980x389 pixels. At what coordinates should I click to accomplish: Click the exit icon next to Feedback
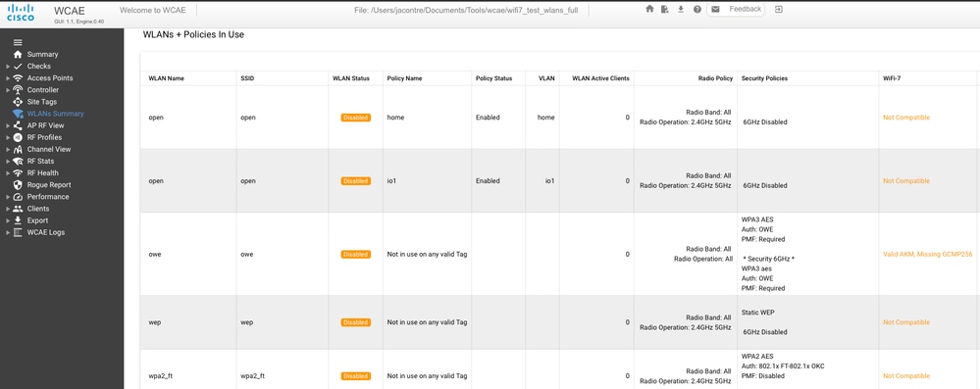[778, 10]
